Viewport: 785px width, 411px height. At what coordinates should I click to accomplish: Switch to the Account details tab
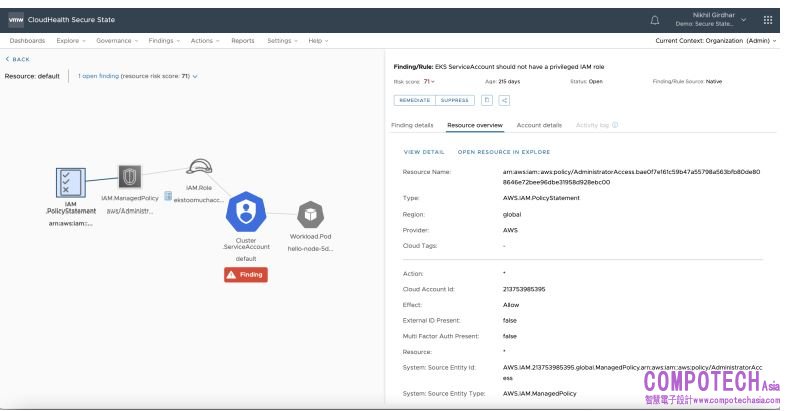(x=539, y=125)
